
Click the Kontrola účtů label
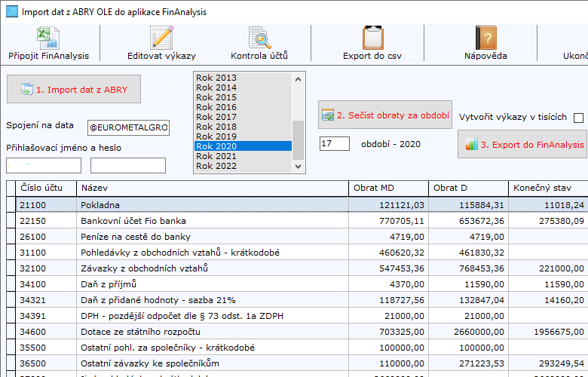(259, 56)
